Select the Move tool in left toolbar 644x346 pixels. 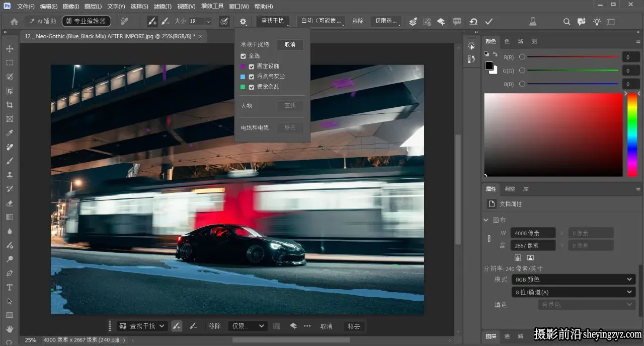(x=10, y=49)
